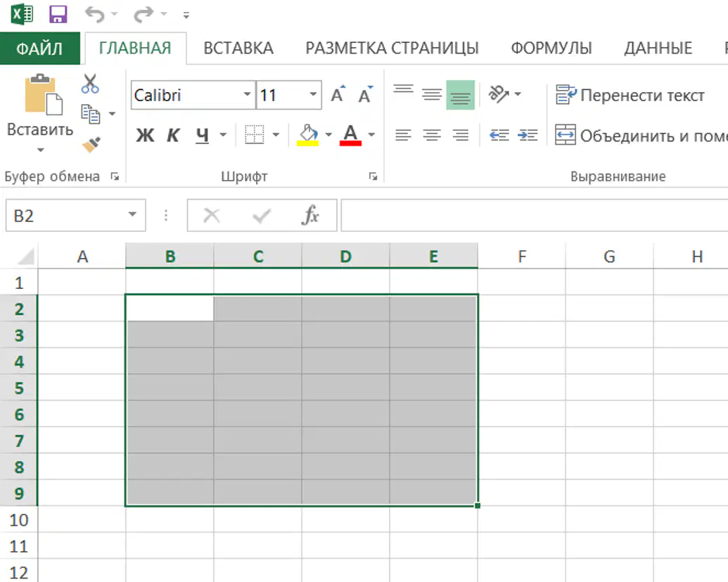Expand font color palette arrow

(x=371, y=134)
